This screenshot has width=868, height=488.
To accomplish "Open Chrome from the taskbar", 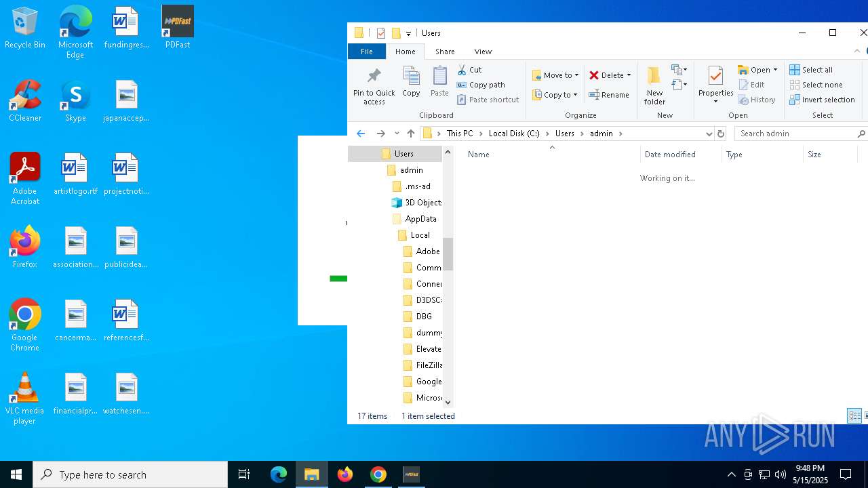I will click(x=378, y=474).
